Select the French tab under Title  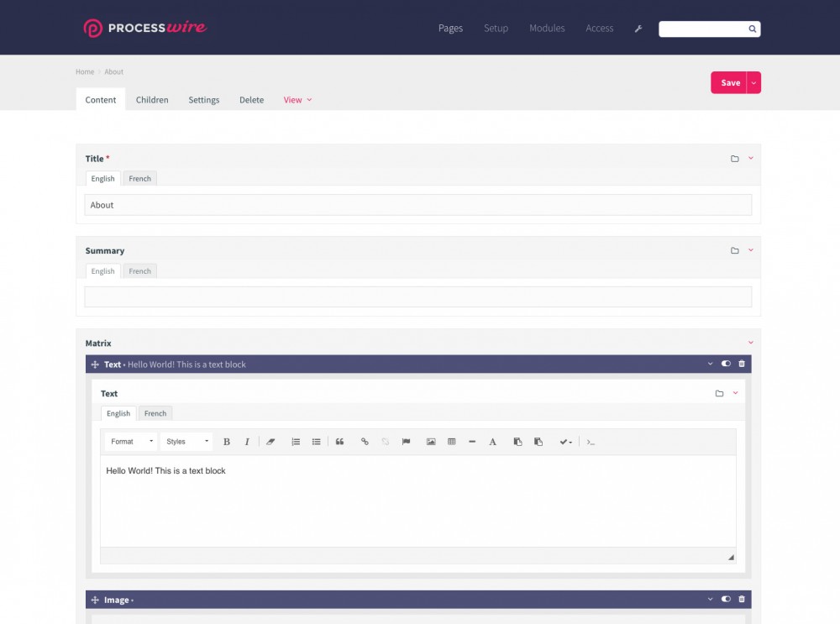pos(140,179)
